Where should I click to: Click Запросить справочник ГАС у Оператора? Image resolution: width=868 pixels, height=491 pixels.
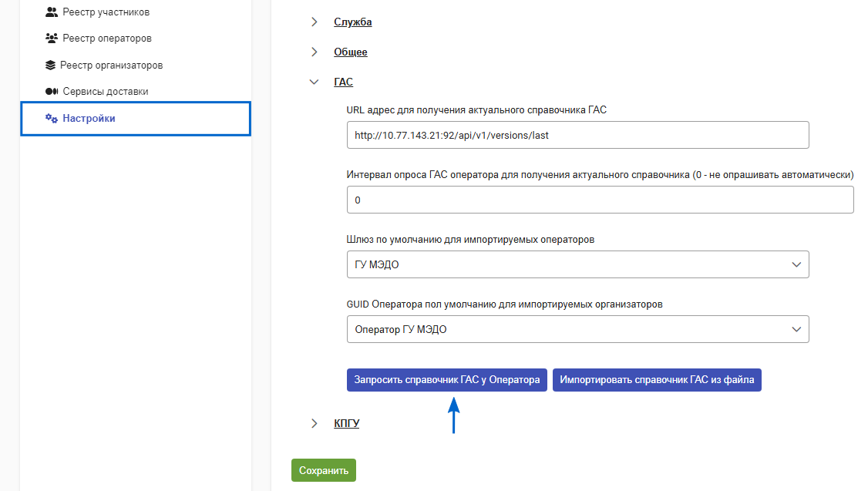447,380
